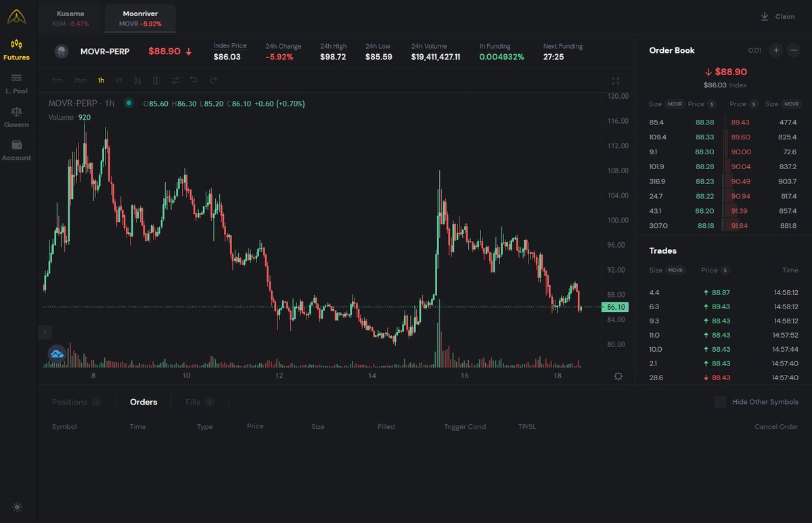Open the Account section in the sidebar

17,150
